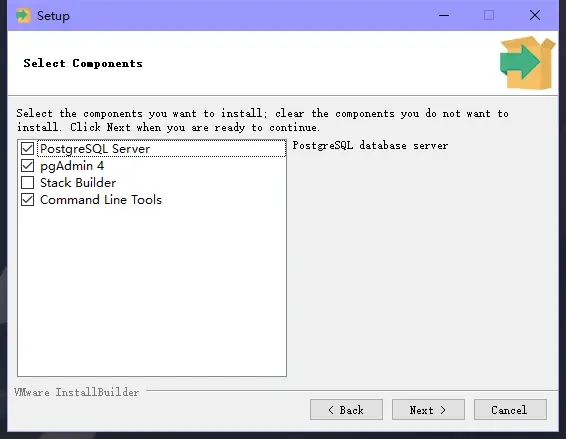The image size is (566, 439).
Task: Enable the Stack Builder checkbox
Action: click(x=27, y=183)
